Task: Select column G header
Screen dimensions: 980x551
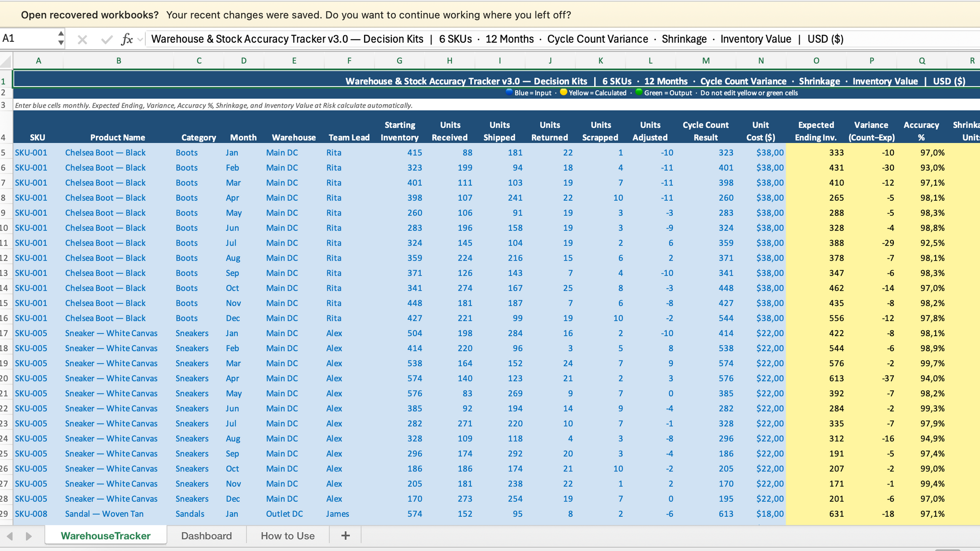Action: 399,61
